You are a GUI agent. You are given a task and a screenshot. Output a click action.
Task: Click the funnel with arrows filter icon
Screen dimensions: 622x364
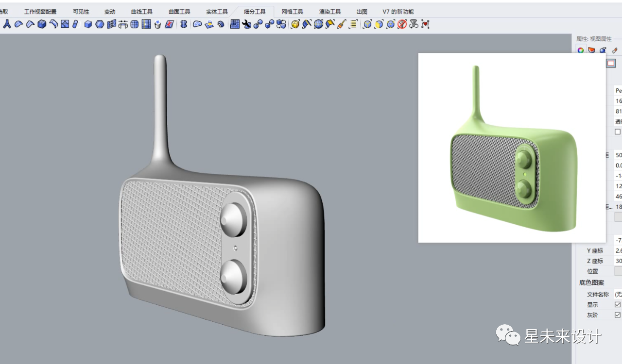pos(414,24)
